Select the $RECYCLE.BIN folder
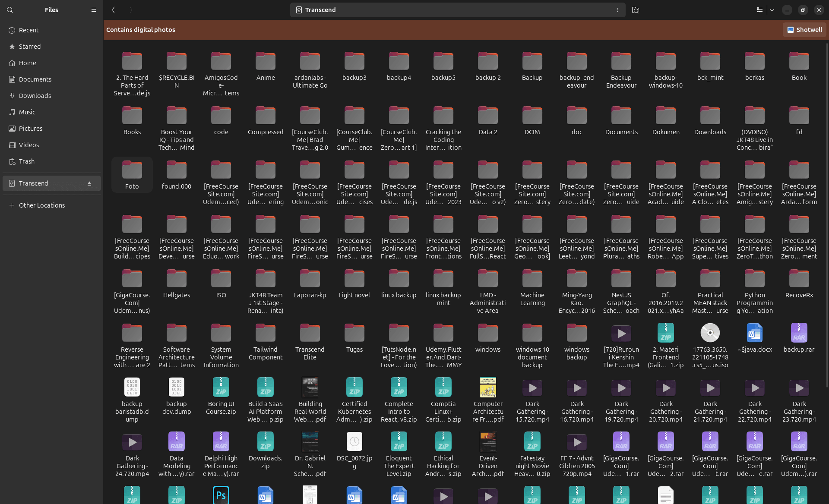Viewport: 829px width, 504px height. pos(177,70)
